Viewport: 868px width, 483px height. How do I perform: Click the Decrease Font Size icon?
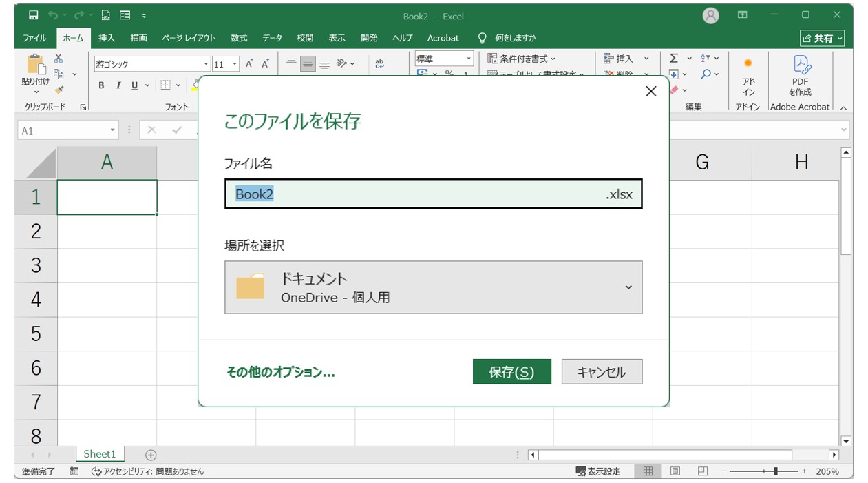pos(265,64)
